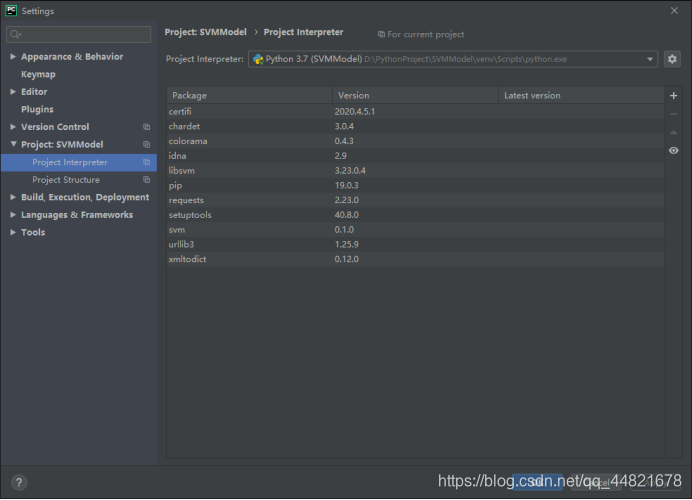Select Project Interpreter tree item
Viewport: 692px width, 500px height.
(79, 162)
